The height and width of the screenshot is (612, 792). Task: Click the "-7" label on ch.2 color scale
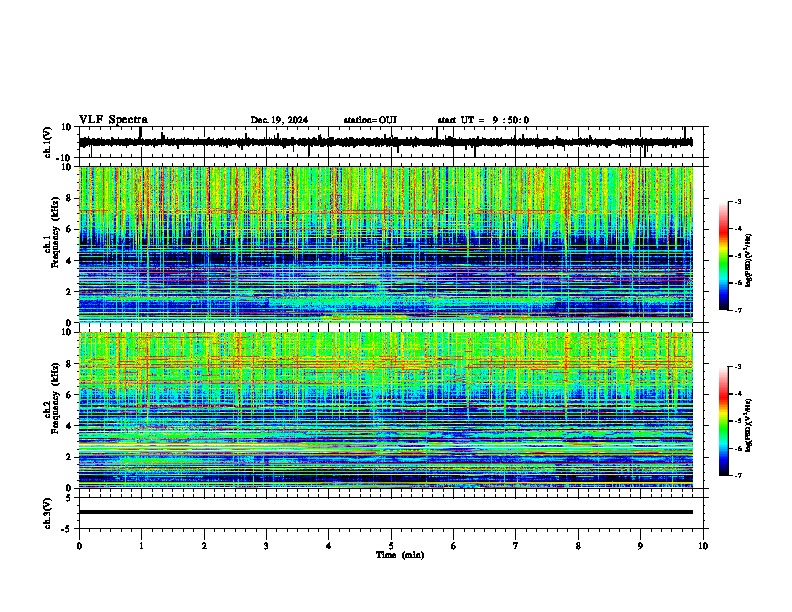738,475
